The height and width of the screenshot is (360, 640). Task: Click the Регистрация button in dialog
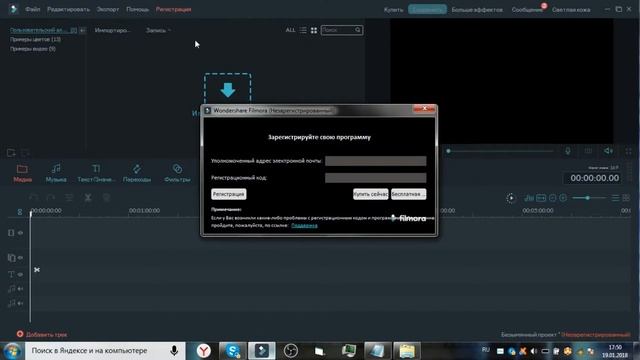click(229, 194)
